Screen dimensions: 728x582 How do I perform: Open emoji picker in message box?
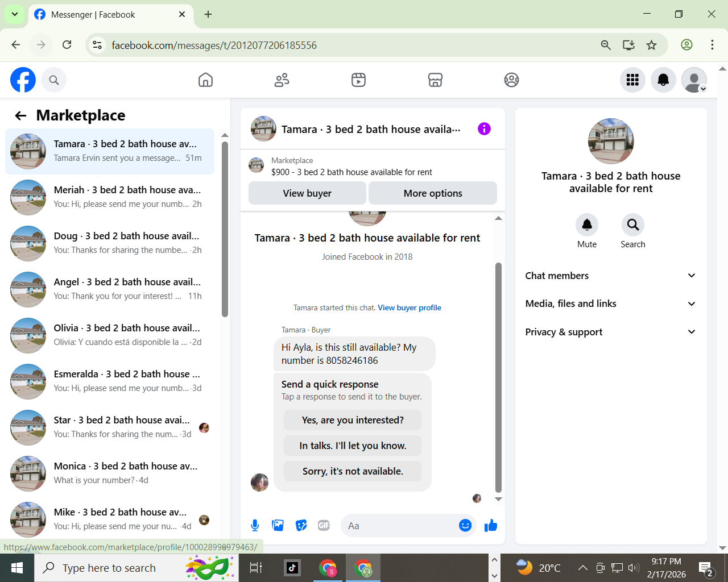point(465,526)
